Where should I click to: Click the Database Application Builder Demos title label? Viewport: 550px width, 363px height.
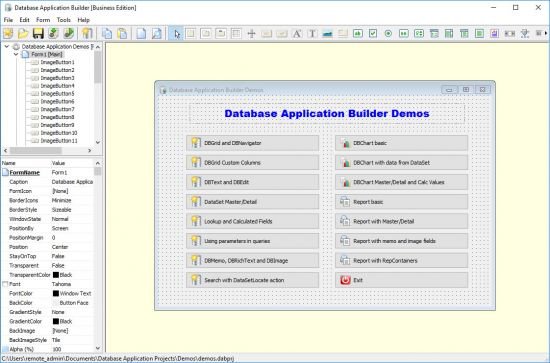[x=327, y=114]
